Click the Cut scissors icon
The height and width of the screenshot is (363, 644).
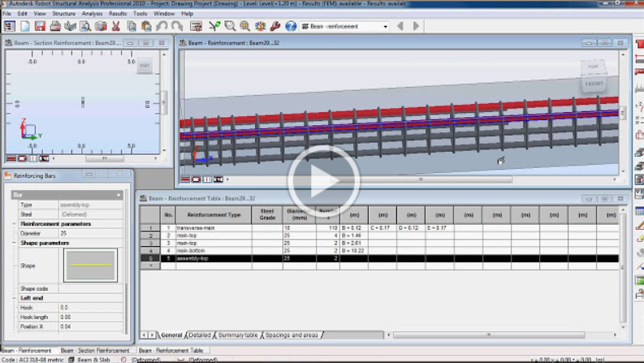pyautogui.click(x=115, y=26)
